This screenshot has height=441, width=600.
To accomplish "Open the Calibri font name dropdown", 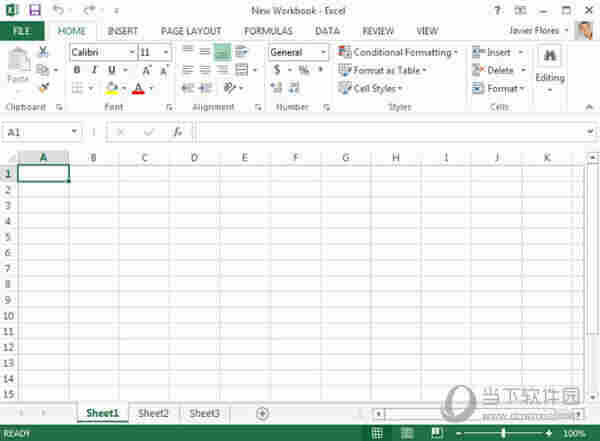I will [102, 52].
